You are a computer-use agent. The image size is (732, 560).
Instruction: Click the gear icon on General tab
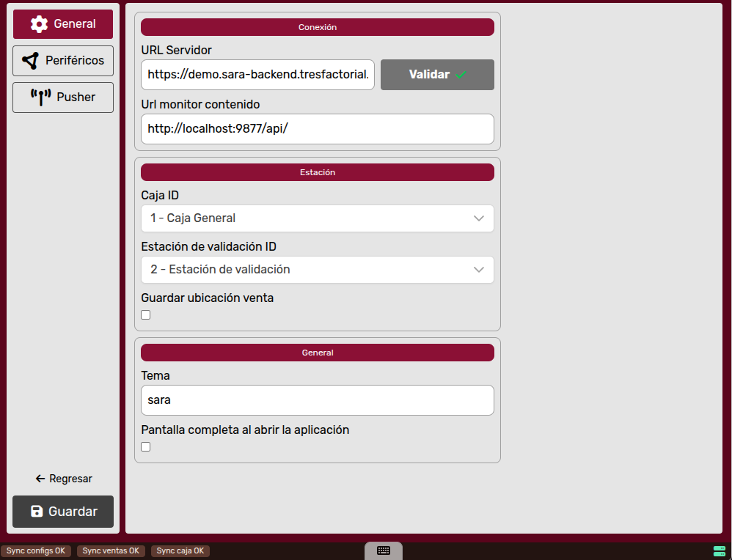pyautogui.click(x=39, y=24)
